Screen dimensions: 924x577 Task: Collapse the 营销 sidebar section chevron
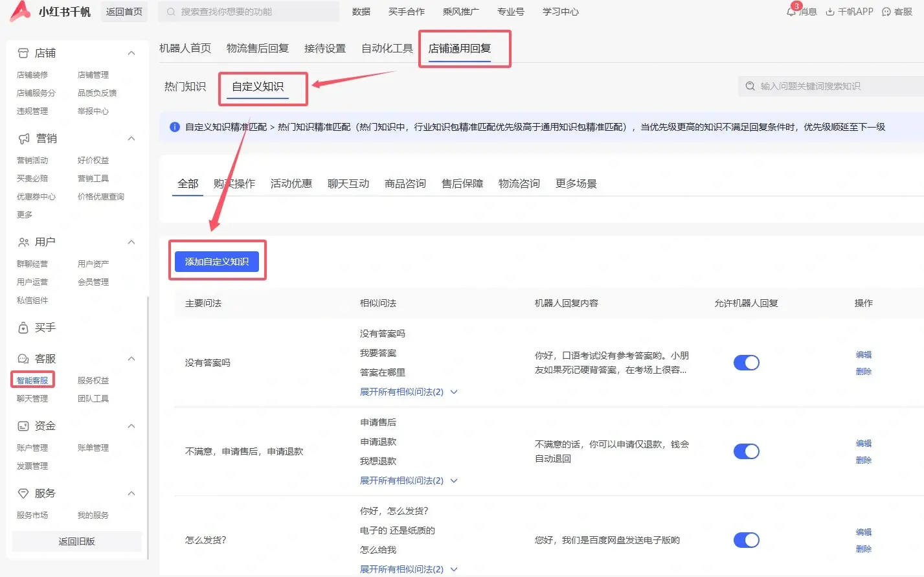131,139
